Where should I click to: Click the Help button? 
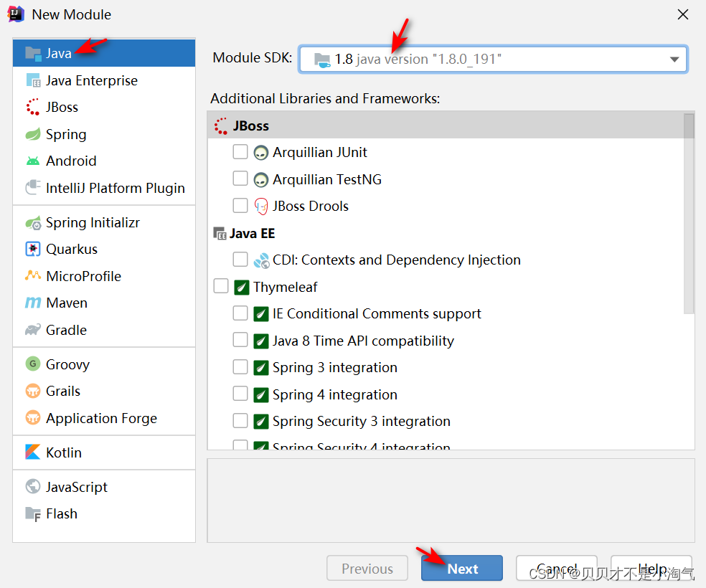(651, 568)
